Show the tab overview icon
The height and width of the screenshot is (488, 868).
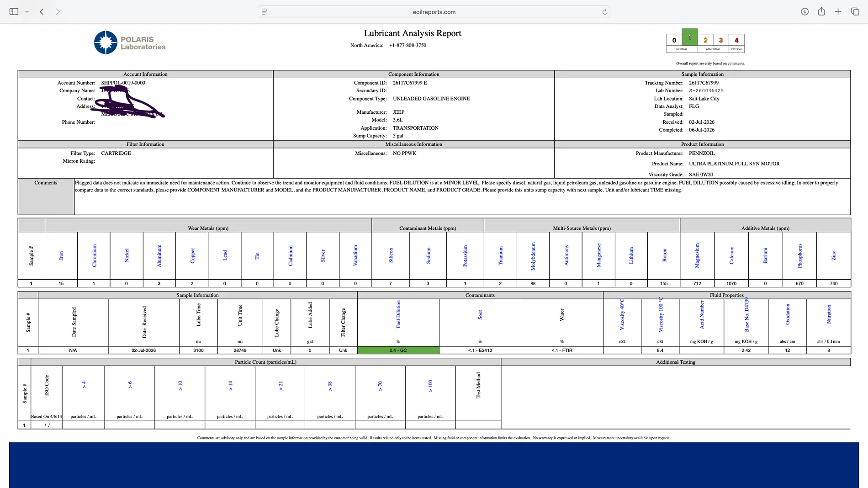[x=855, y=11]
